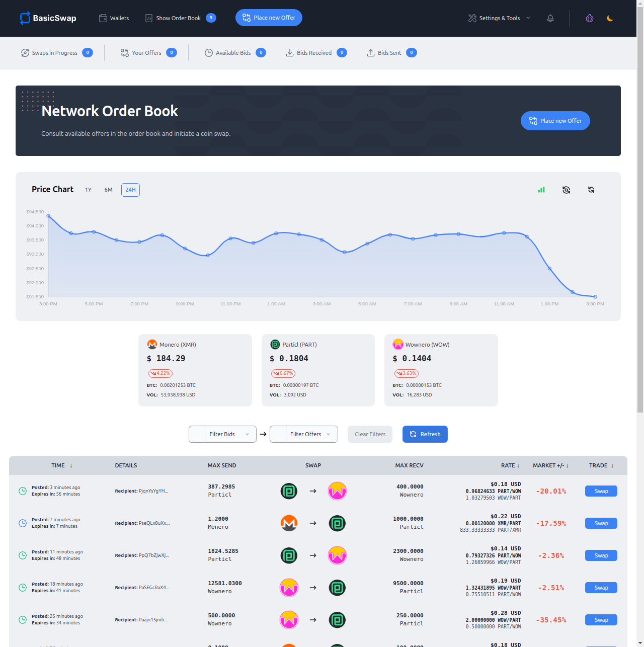Open Show Order Book menu item
This screenshot has width=644, height=647.
[181, 18]
